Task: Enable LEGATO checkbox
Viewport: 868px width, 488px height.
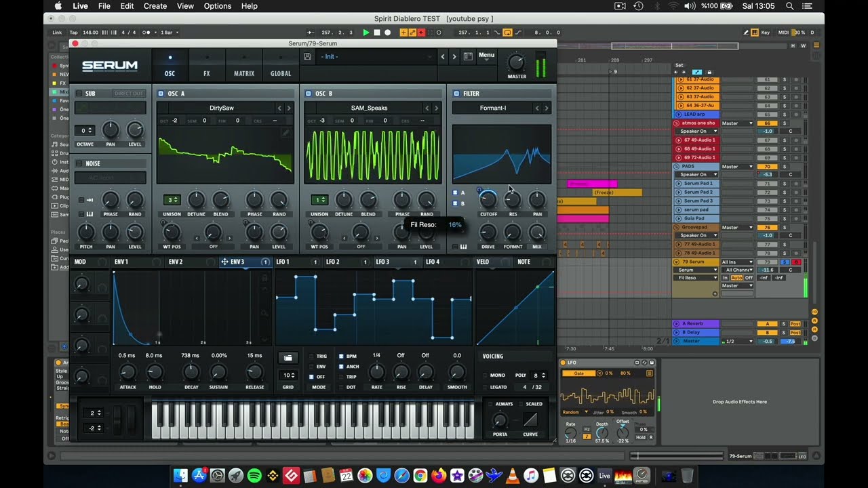Action: (485, 387)
